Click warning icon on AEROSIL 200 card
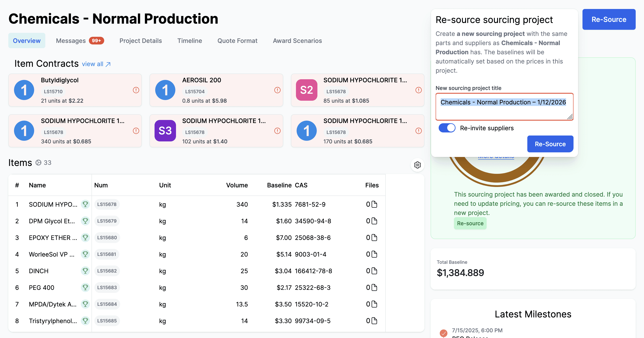The height and width of the screenshot is (338, 644). click(277, 90)
